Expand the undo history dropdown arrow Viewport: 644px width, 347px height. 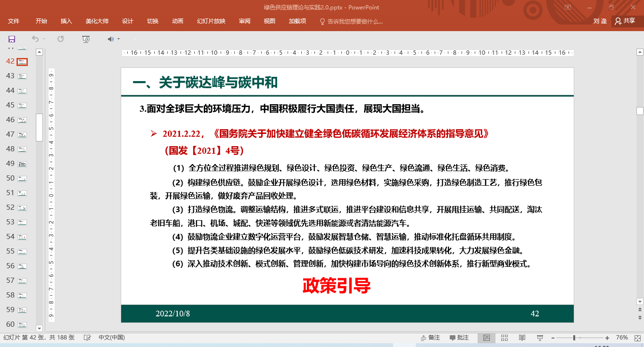click(x=44, y=39)
